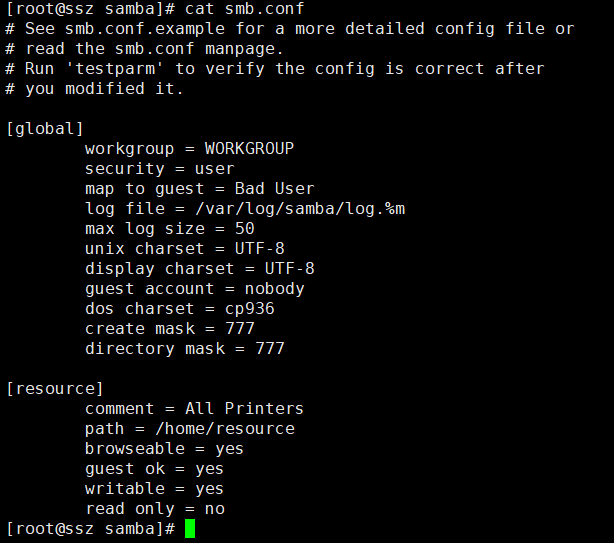
Task: Select the '[resource]' section header
Action: 55,389
